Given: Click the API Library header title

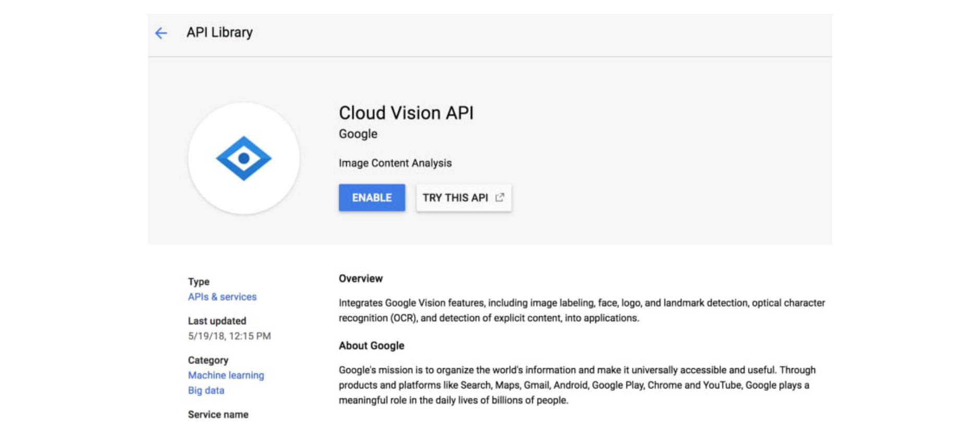Looking at the screenshot, I should coord(219,32).
